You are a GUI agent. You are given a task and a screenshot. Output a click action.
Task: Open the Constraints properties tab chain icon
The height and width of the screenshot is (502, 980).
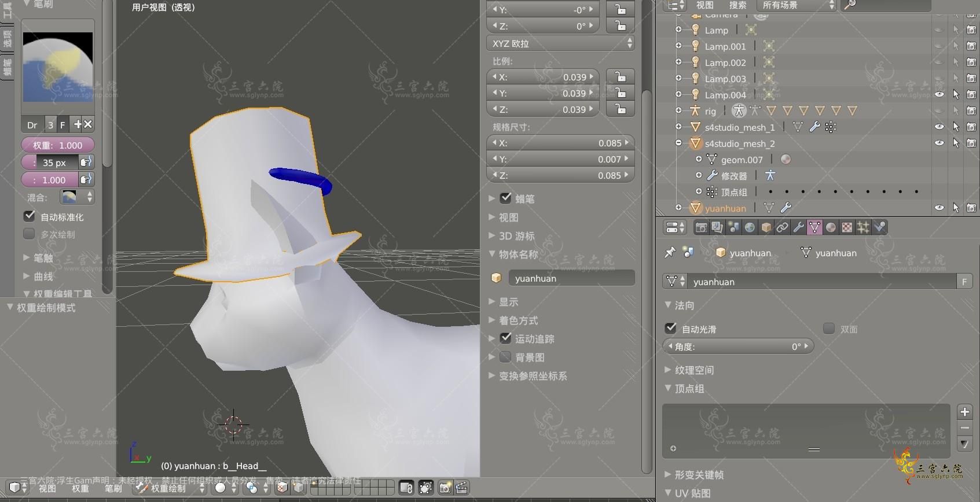point(782,227)
